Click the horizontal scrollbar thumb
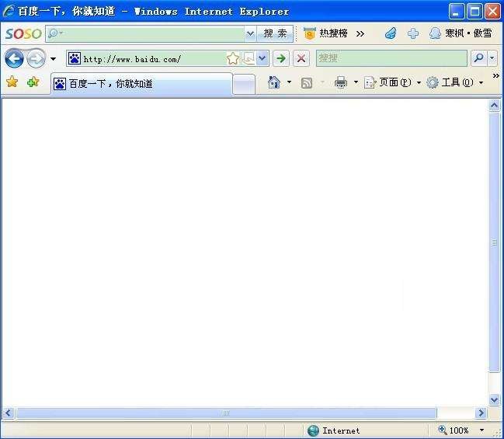Image resolution: width=504 pixels, height=439 pixels. pos(226,413)
